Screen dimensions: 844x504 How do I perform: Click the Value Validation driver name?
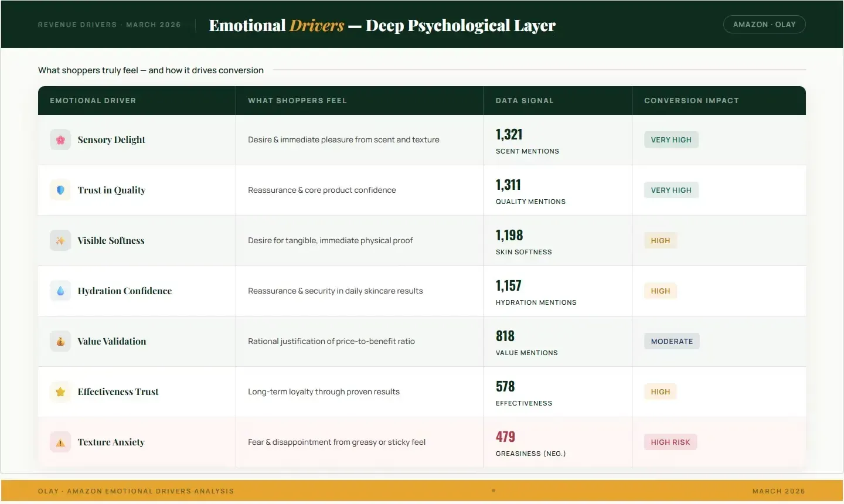[112, 342]
